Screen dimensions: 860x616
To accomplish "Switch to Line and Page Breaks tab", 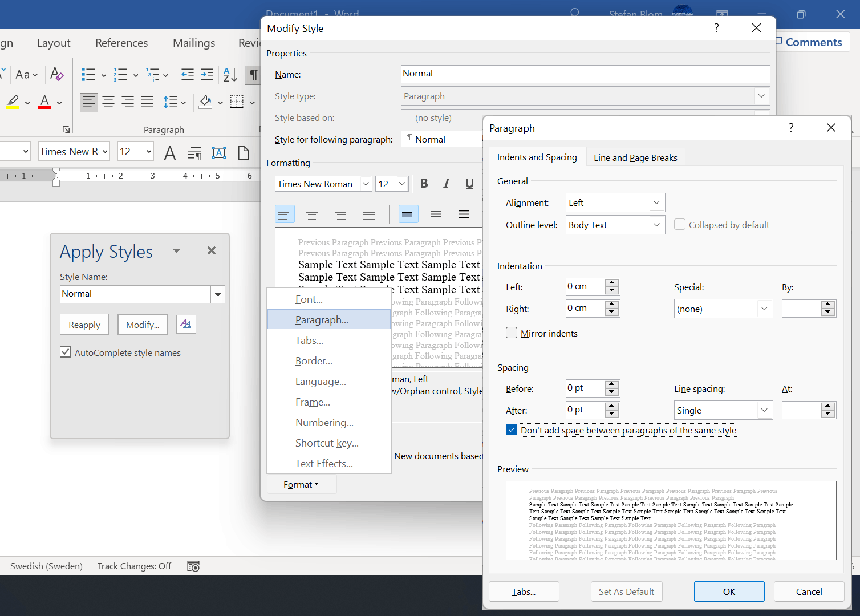I will [635, 157].
